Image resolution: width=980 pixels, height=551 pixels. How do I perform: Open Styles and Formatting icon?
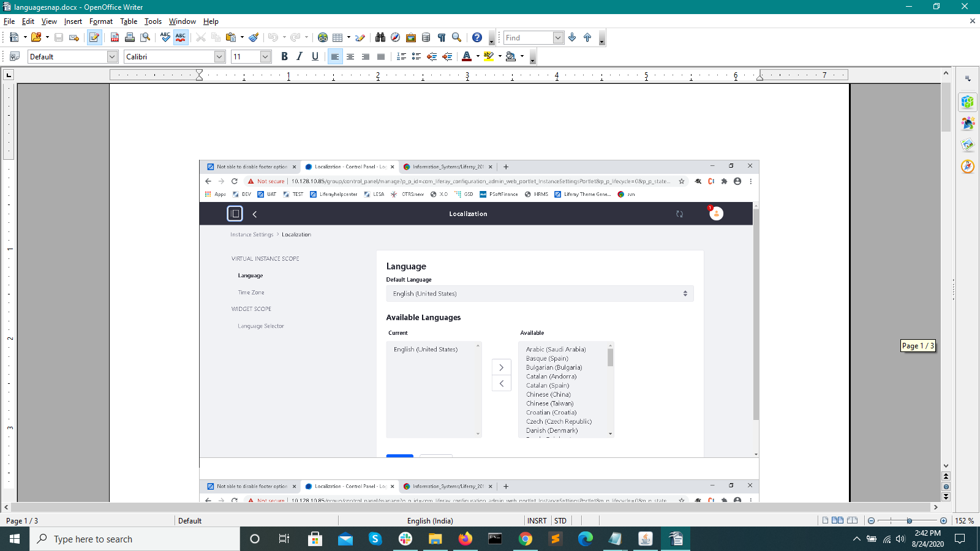point(15,56)
